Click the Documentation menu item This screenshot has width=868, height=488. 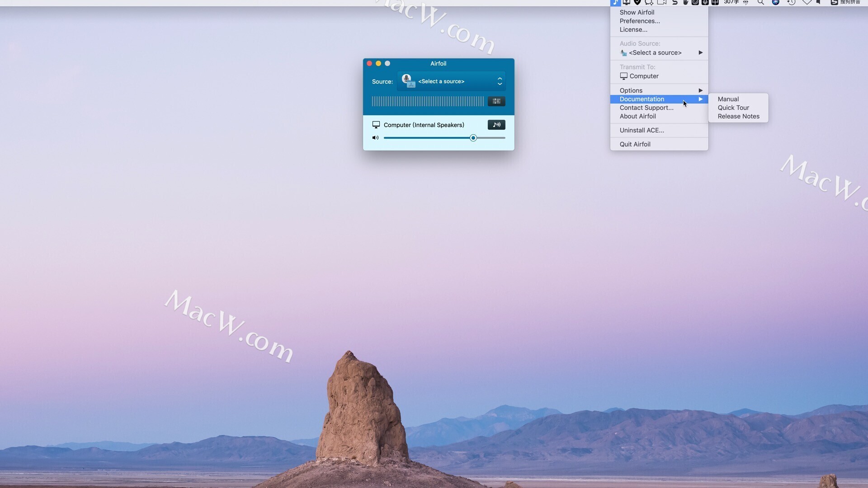[659, 99]
